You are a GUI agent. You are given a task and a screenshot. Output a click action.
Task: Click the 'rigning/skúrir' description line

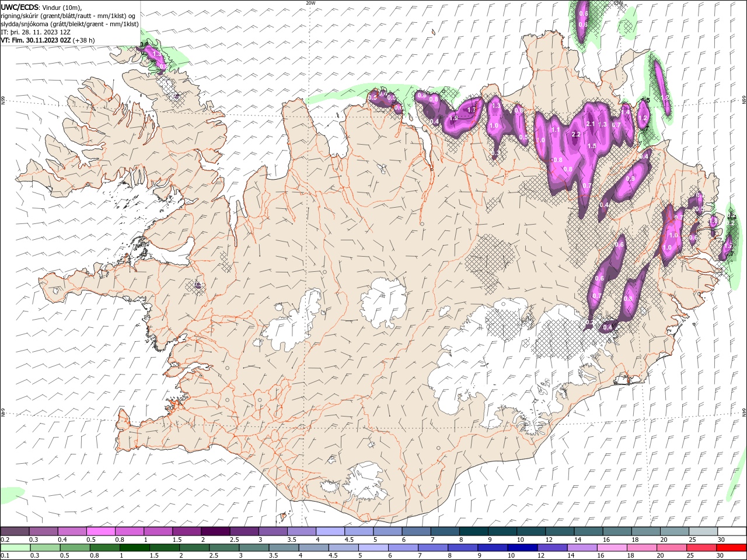pos(68,15)
